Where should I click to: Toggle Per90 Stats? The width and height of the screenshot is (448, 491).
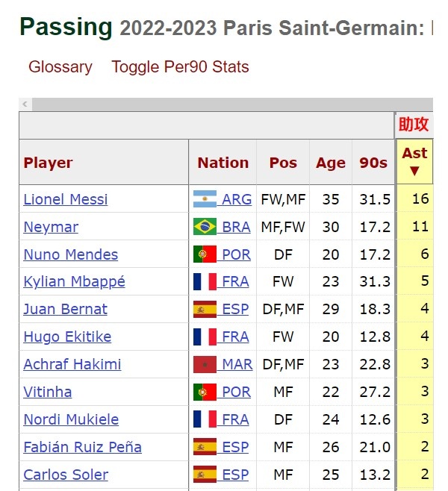point(180,66)
